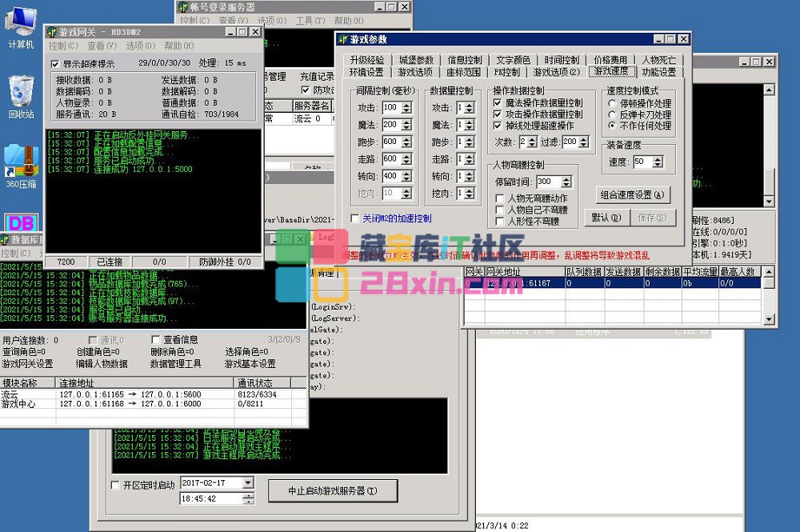Adjust the 转向 interval spinner arrows
800x532 pixels.
coord(406,176)
